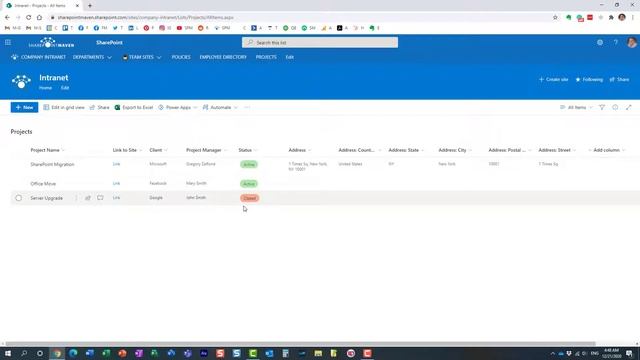Open browser home page button
The height and width of the screenshot is (360, 640).
(x=39, y=18)
